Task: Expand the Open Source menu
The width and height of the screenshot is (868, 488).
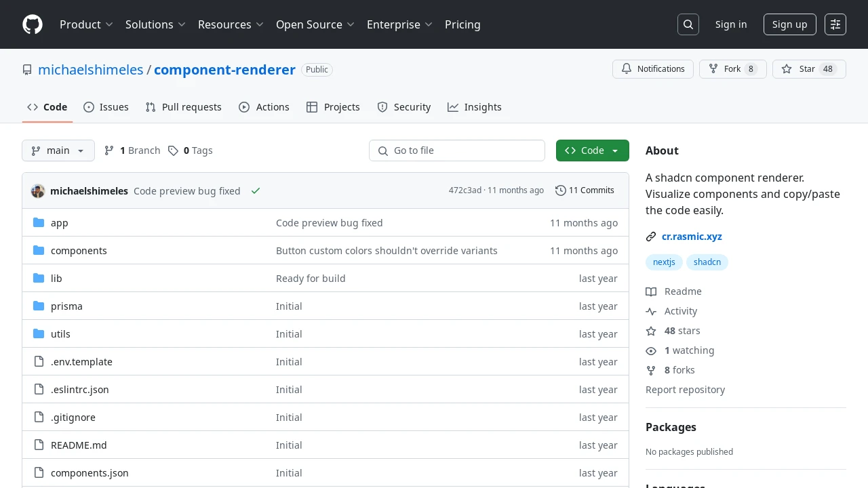Action: click(x=315, y=24)
